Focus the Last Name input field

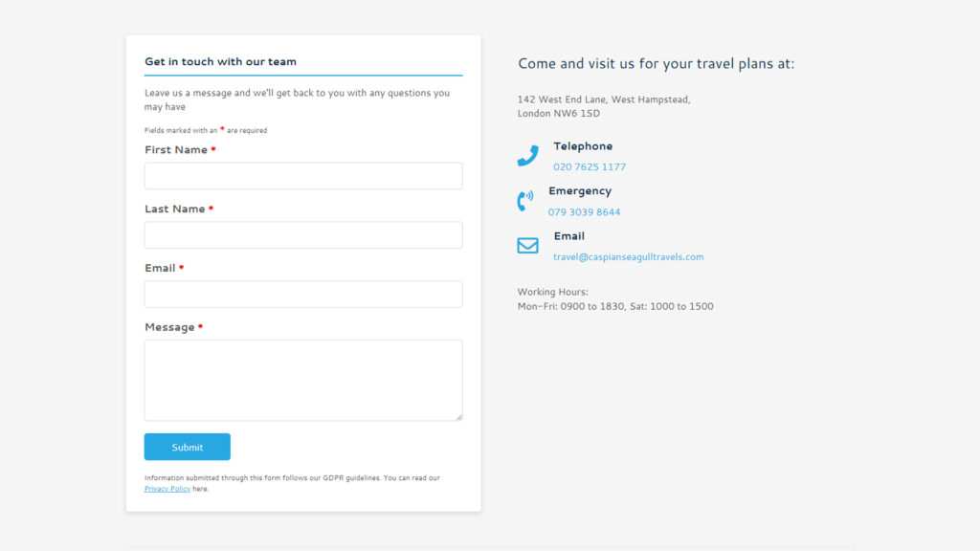(x=303, y=235)
